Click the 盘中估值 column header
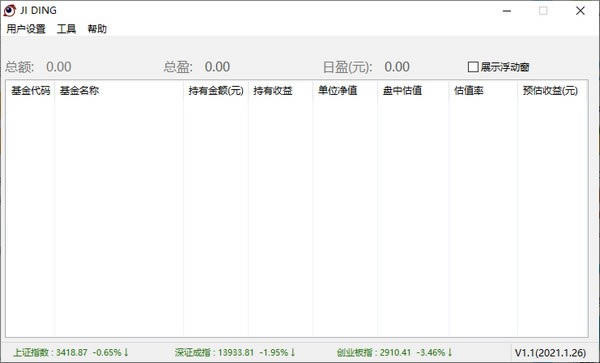The width and height of the screenshot is (600, 363). click(413, 91)
